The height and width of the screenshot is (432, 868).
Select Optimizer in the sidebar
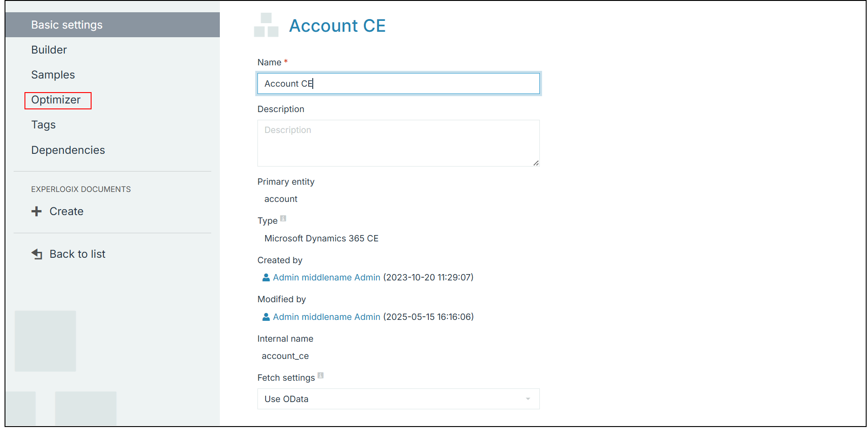(56, 100)
